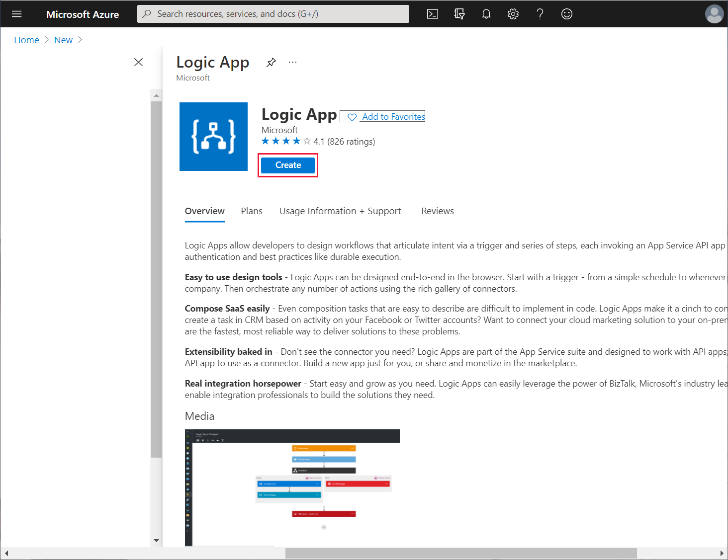Click the Create button
728x560 pixels.
(x=288, y=165)
